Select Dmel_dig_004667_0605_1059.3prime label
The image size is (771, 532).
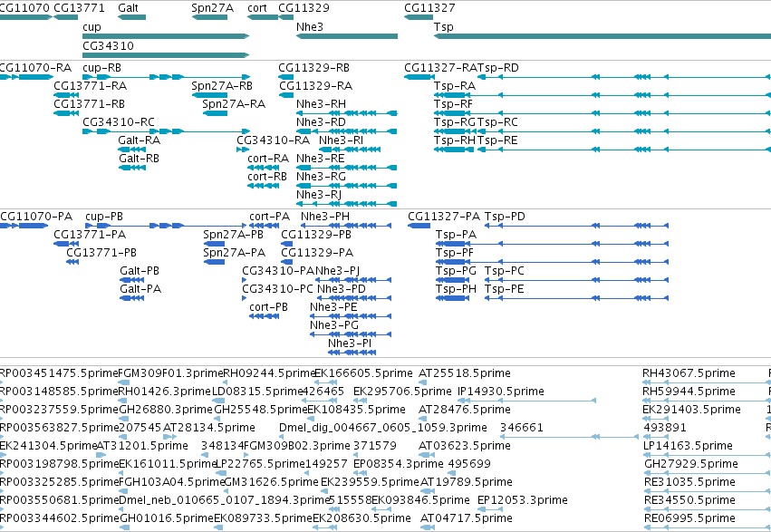tap(383, 428)
